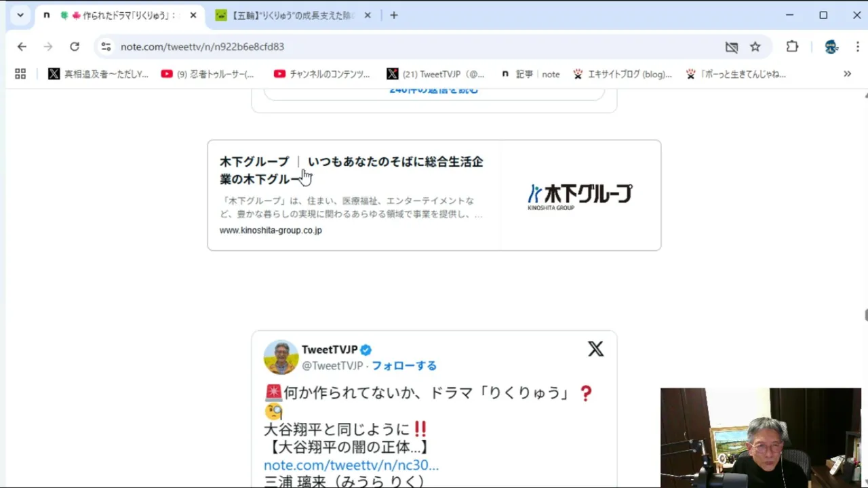Open the Extensions puzzle icon

pos(792,47)
